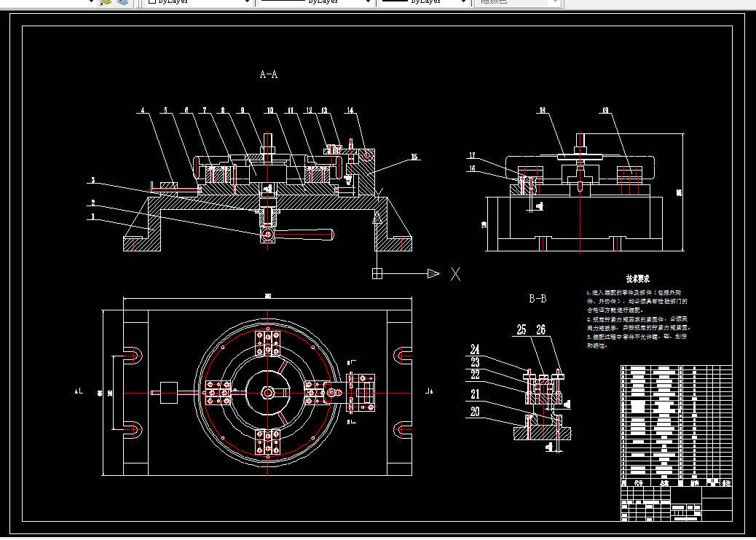The height and width of the screenshot is (540, 756).
Task: Open the linetype ByLayer dropdown
Action: pos(316,2)
